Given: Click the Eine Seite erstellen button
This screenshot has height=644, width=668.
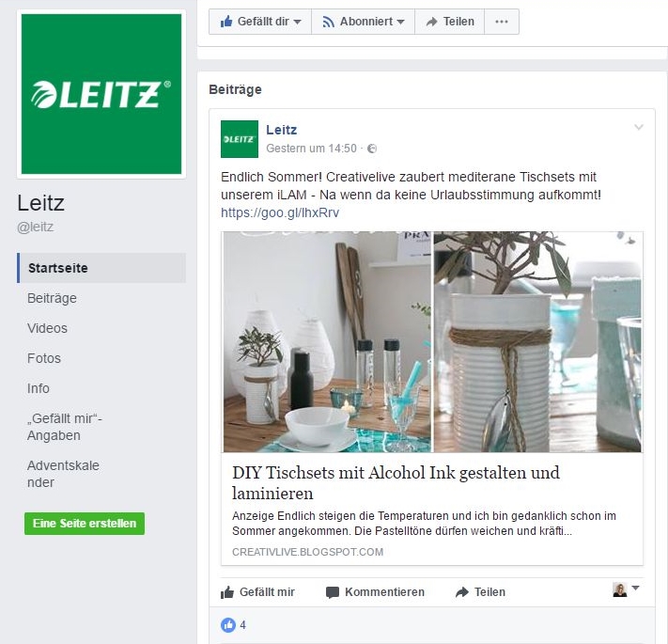Looking at the screenshot, I should [x=85, y=524].
